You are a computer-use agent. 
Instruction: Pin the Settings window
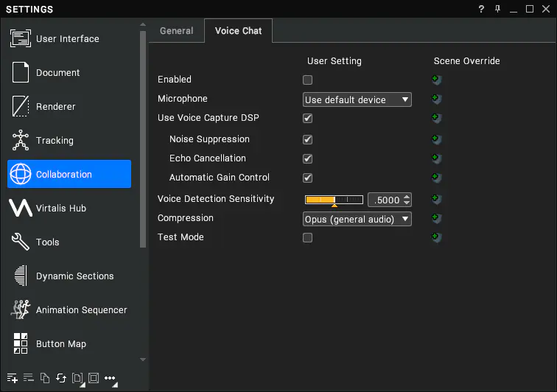coord(497,9)
